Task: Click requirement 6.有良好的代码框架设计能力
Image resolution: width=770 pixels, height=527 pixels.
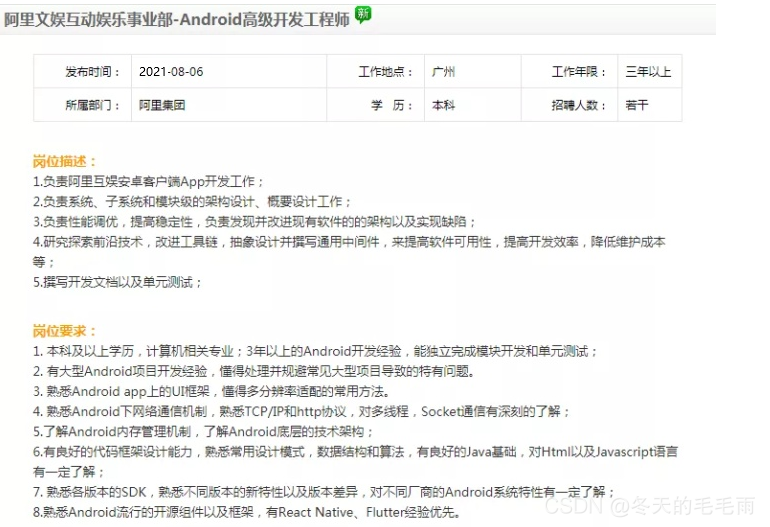Action: [x=356, y=452]
